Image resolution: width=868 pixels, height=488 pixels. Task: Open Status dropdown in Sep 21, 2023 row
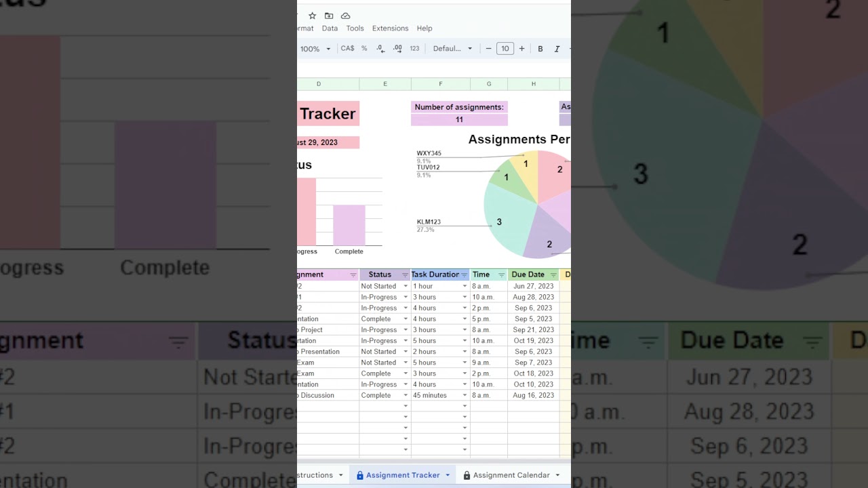(406, 330)
